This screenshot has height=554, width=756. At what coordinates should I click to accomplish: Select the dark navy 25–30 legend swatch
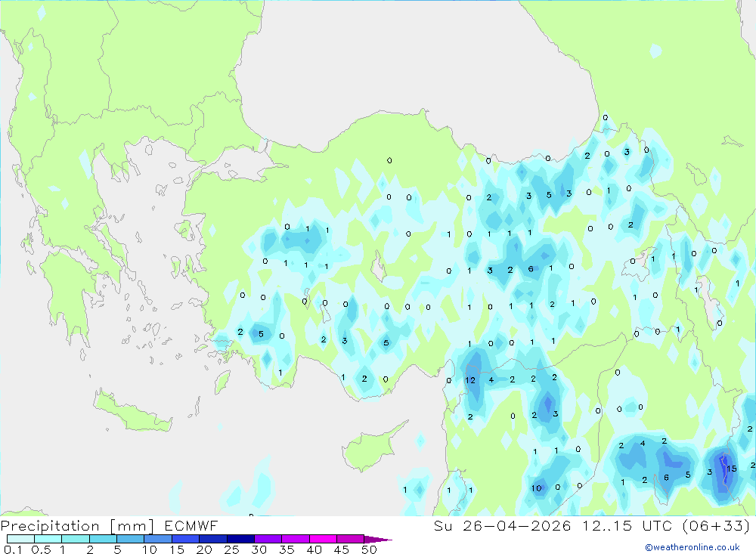point(240,539)
